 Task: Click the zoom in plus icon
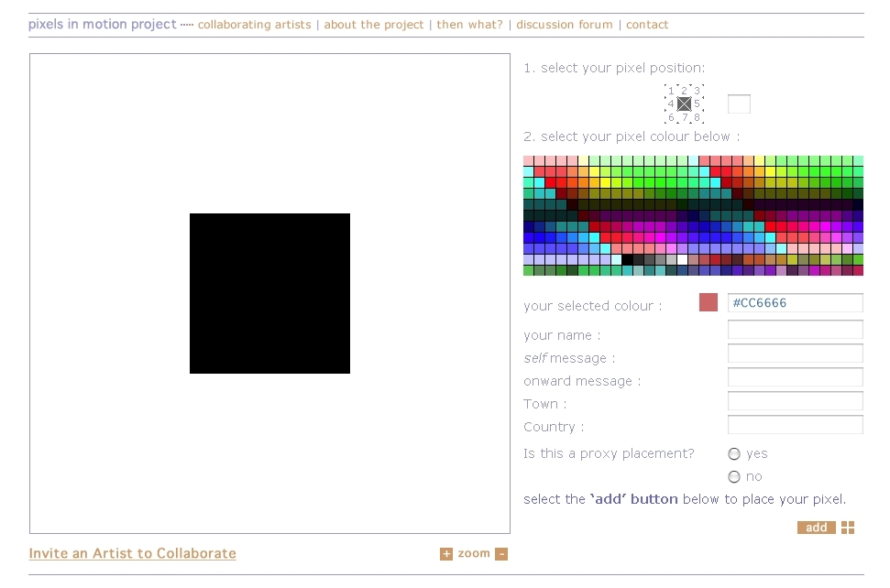point(446,554)
